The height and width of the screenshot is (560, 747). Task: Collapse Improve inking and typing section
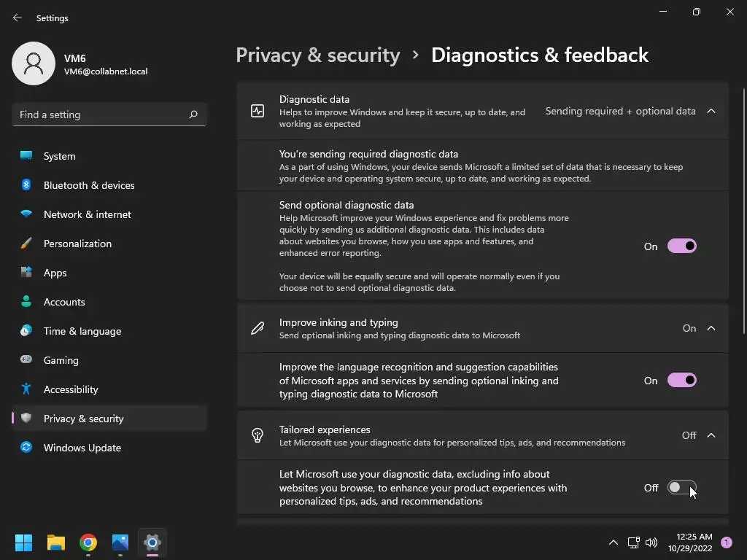click(711, 328)
